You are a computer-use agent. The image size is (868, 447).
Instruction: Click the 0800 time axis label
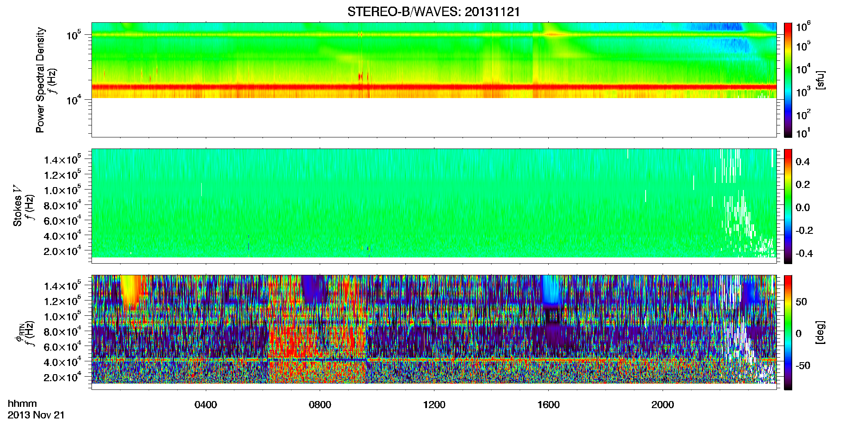pyautogui.click(x=320, y=405)
